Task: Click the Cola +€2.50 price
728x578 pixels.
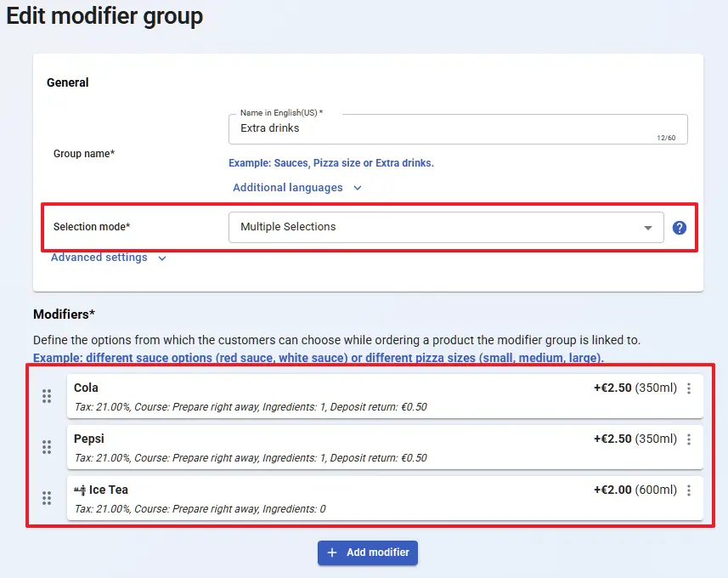Action: pos(612,388)
